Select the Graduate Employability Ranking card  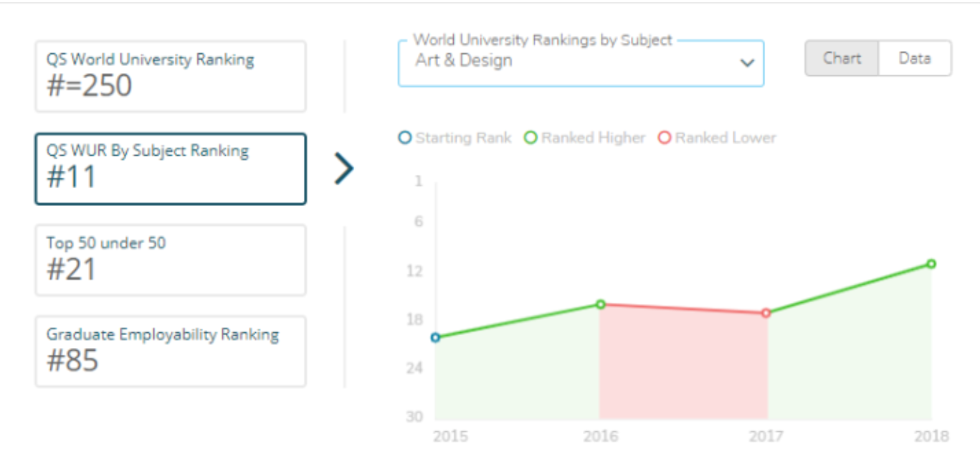(x=171, y=352)
